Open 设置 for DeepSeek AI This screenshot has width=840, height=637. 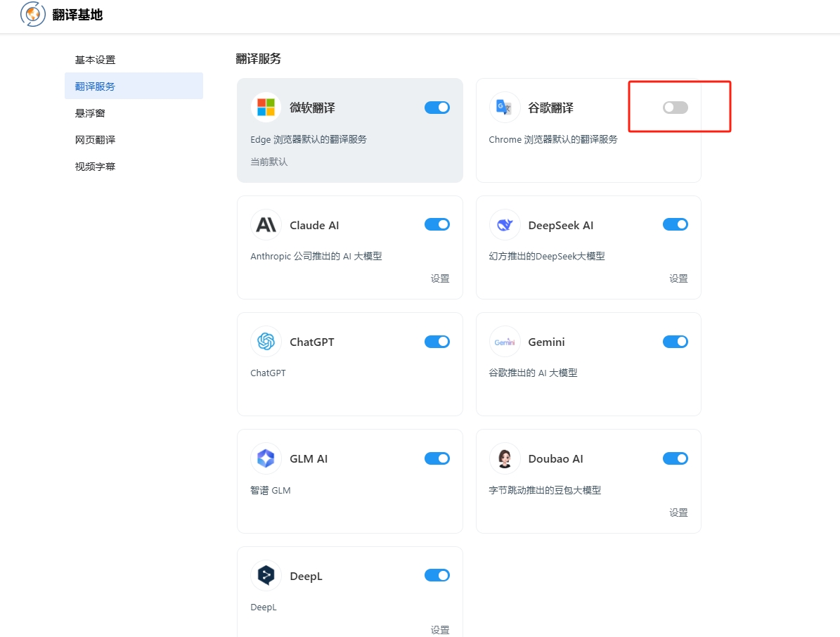[x=678, y=278]
